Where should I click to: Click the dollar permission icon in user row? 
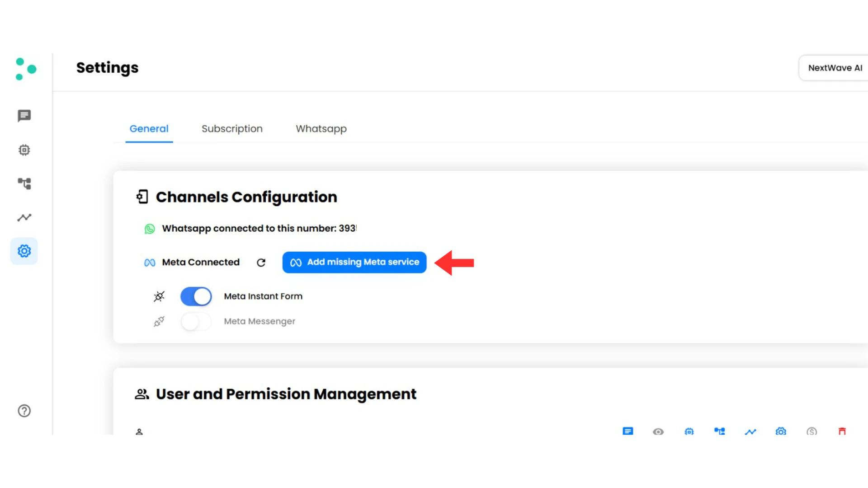tap(811, 432)
